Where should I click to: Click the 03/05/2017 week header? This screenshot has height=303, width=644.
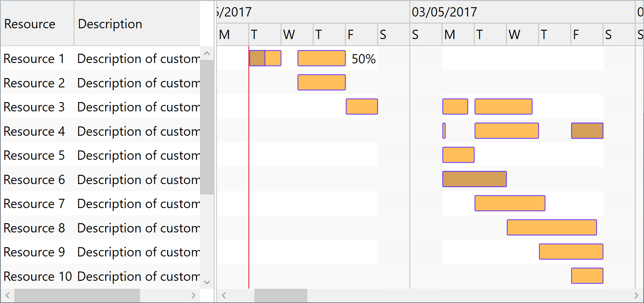coord(445,12)
